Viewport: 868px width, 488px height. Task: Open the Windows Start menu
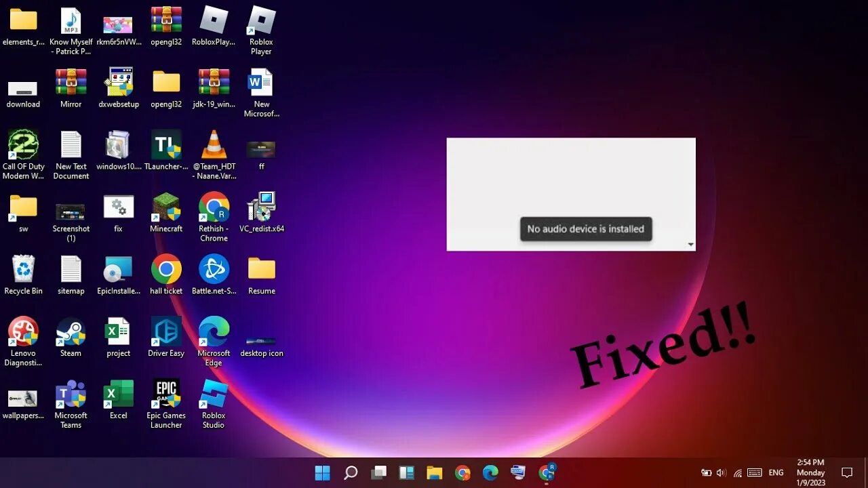tap(322, 472)
